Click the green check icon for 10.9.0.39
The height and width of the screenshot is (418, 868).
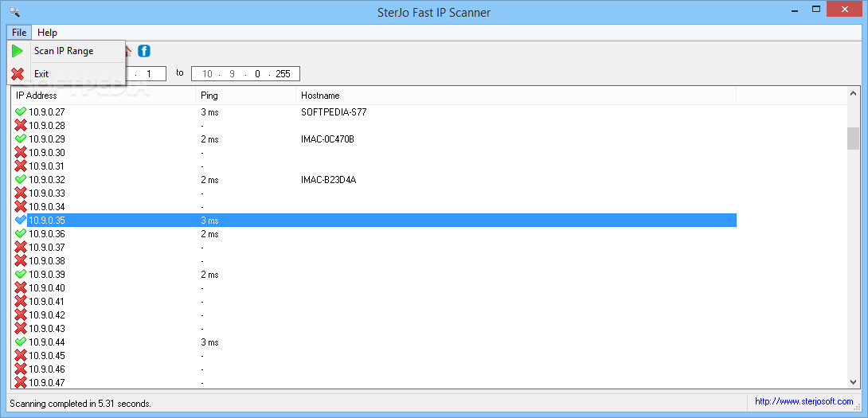click(21, 275)
